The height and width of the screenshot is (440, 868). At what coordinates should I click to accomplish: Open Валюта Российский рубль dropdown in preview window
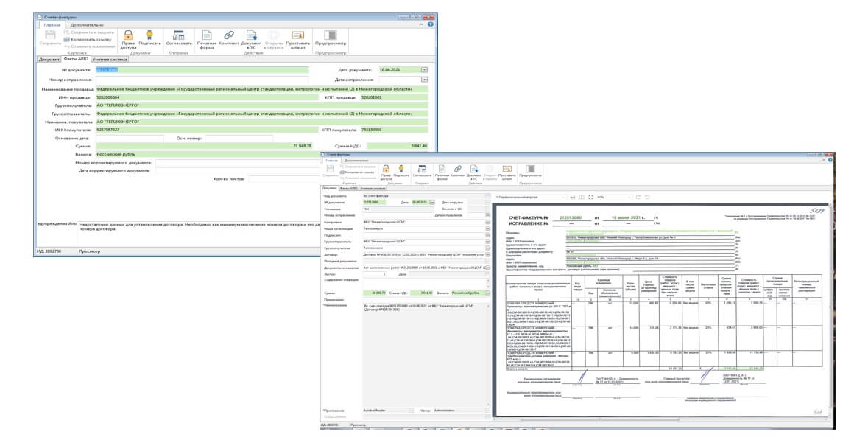487,293
